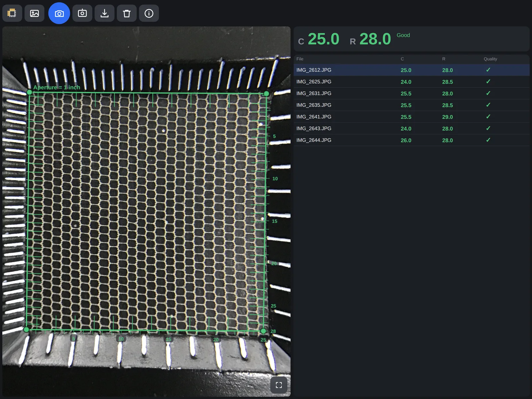The width and height of the screenshot is (532, 399).
Task: Click the R value 28.5 for IMG_2635.JPG
Action: tap(448, 105)
